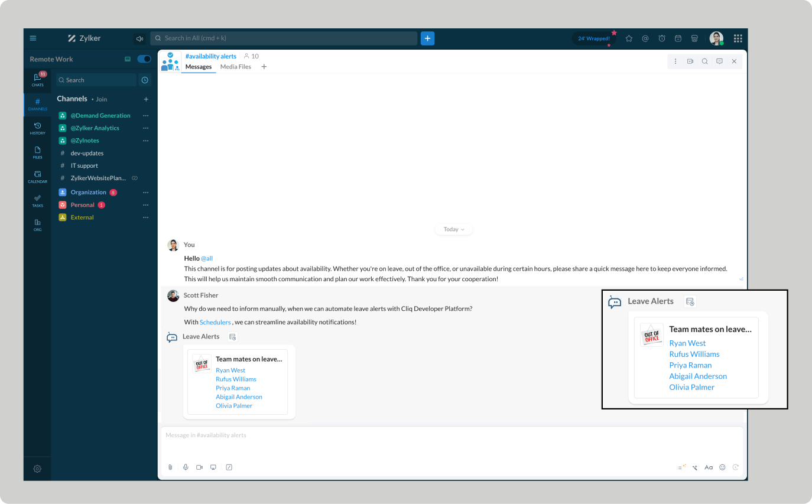
Task: Open starred messages via star icon
Action: click(x=629, y=38)
